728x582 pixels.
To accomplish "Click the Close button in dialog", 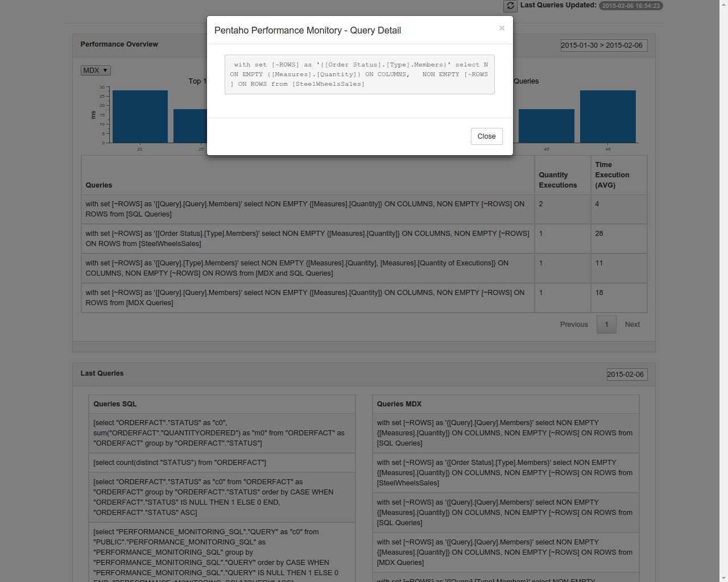I will pos(486,136).
